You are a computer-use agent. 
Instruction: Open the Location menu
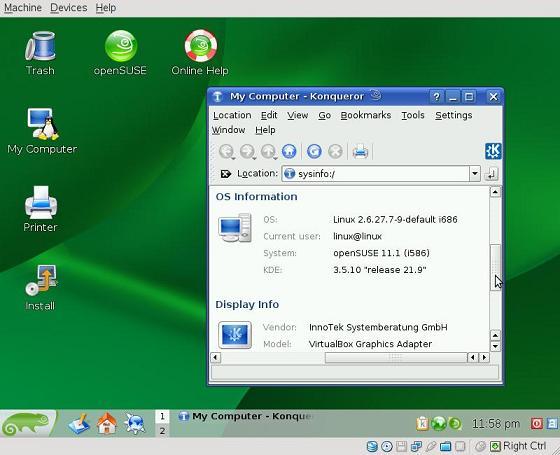[x=232, y=115]
